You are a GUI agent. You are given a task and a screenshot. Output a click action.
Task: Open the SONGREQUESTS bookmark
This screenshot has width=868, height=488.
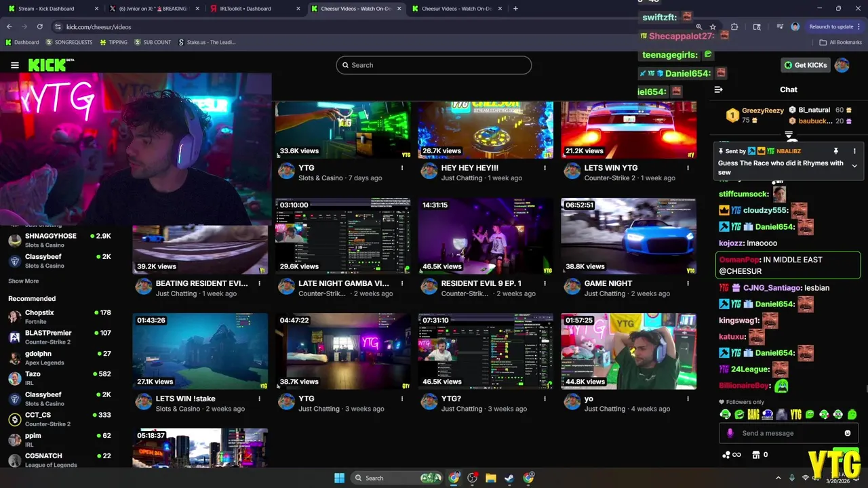click(x=68, y=42)
